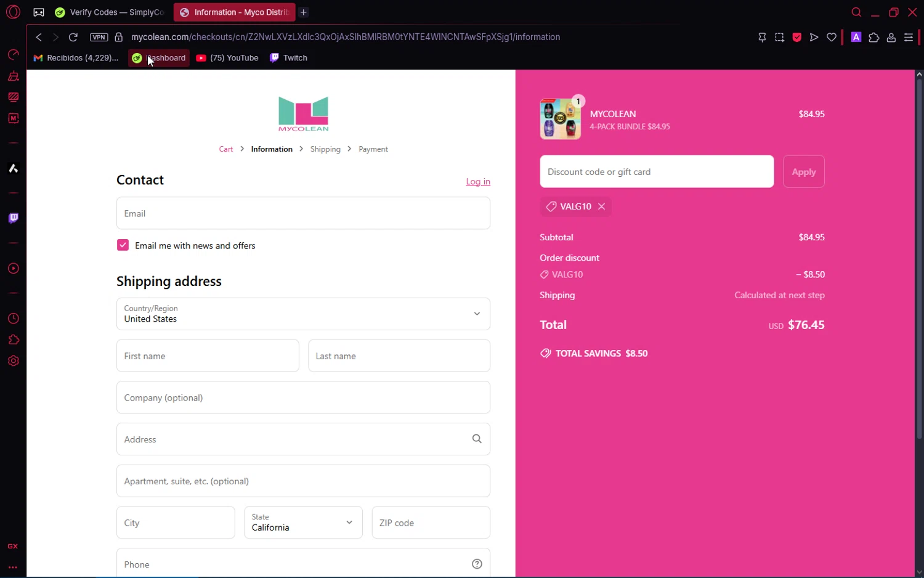Uncheck Email me with news and offers
The width and height of the screenshot is (924, 578).
123,245
